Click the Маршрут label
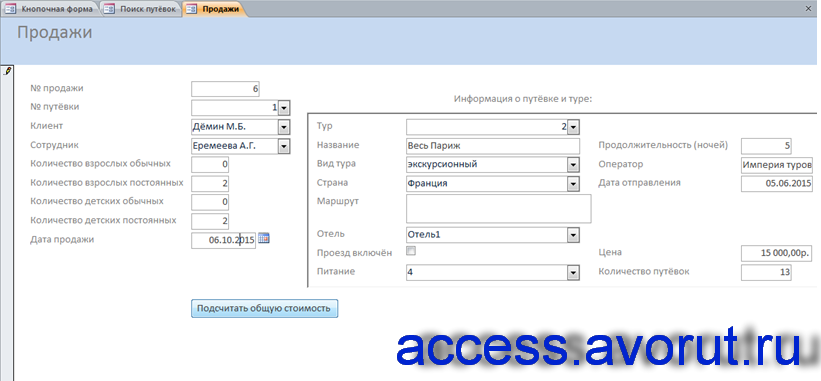The height and width of the screenshot is (381, 821). pyautogui.click(x=338, y=201)
